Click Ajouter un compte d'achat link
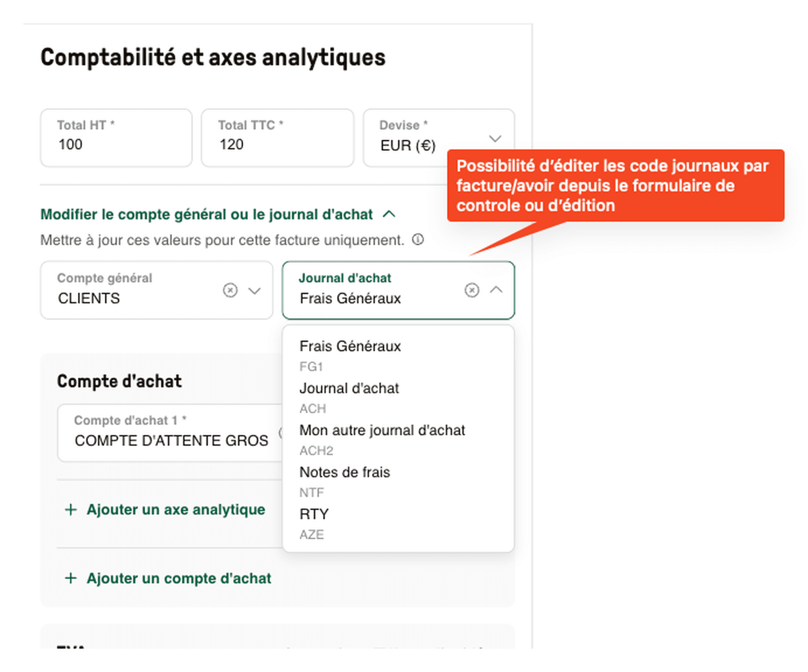Viewport: 808px width, 672px height. pyautogui.click(x=179, y=578)
